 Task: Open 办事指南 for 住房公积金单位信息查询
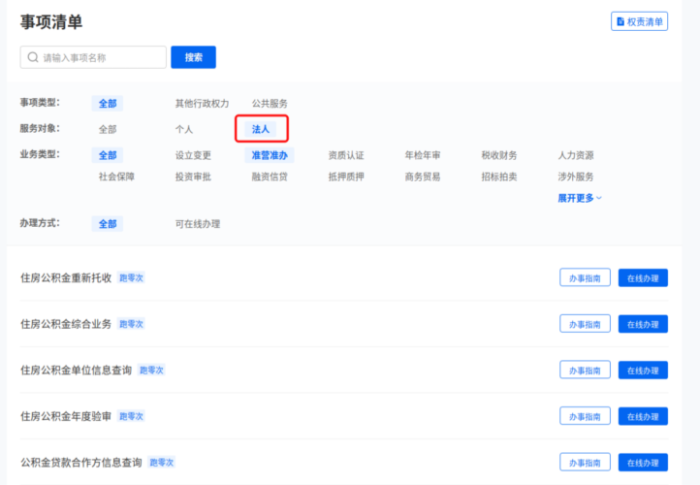(585, 370)
